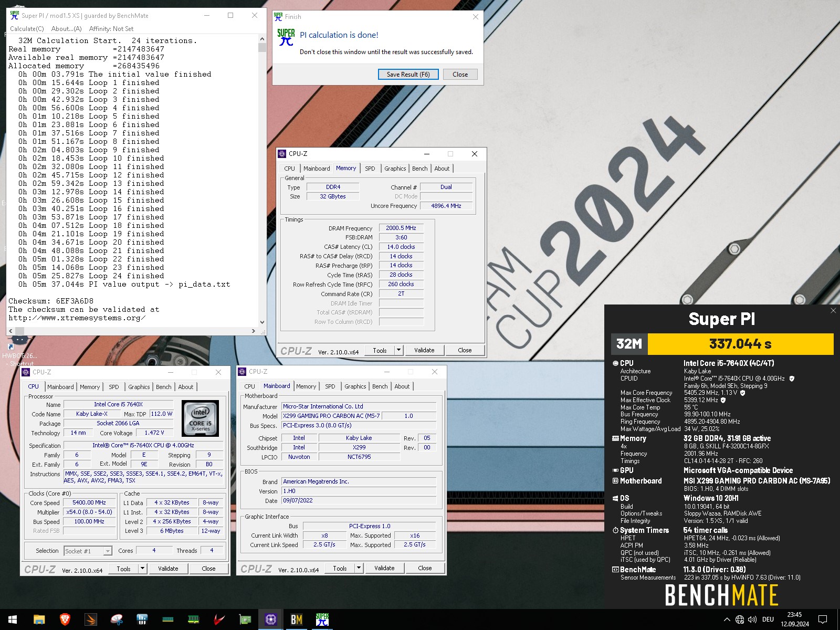Screen dimensions: 840x630
Task: Open Tools dropdown arrow in CPU-Z Mainboard window
Action: coord(359,568)
